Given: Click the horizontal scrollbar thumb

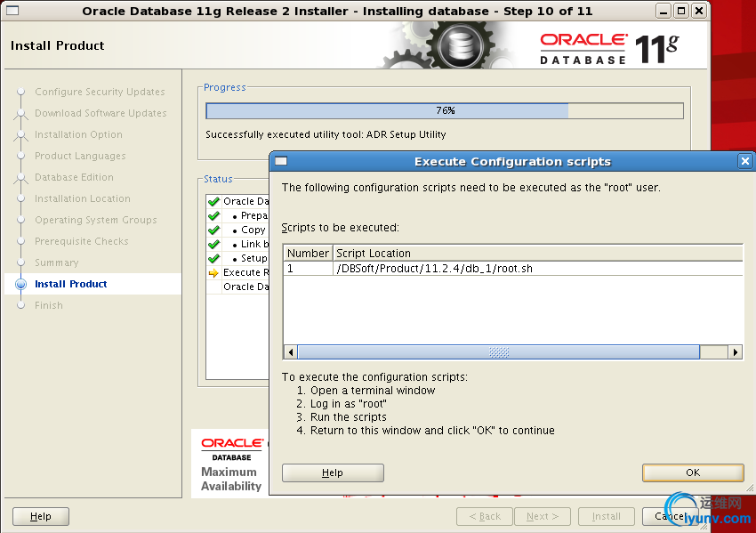Looking at the screenshot, I should click(499, 352).
